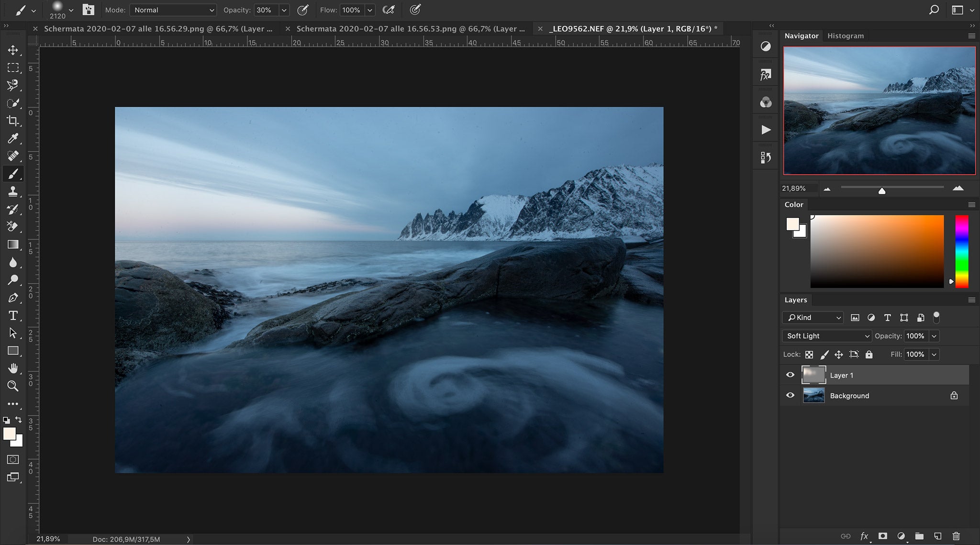Toggle Layer 1 visibility eye
The width and height of the screenshot is (980, 545).
tap(790, 375)
